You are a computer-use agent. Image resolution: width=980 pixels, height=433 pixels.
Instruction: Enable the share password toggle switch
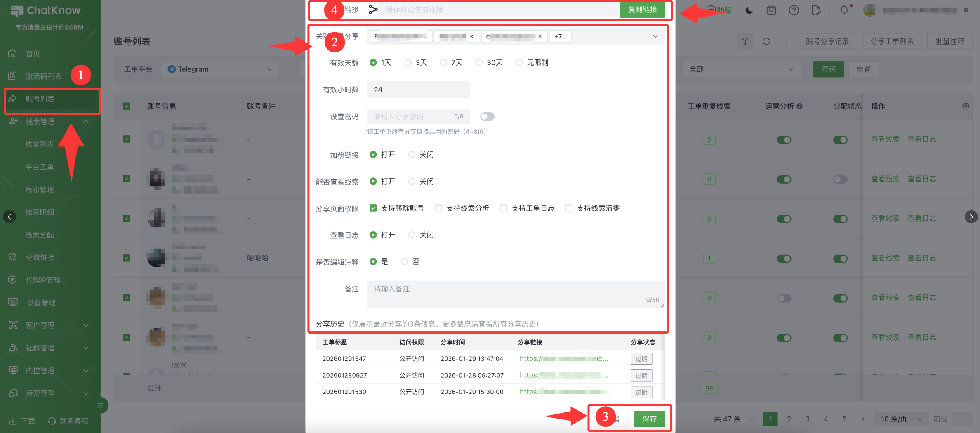tap(487, 116)
